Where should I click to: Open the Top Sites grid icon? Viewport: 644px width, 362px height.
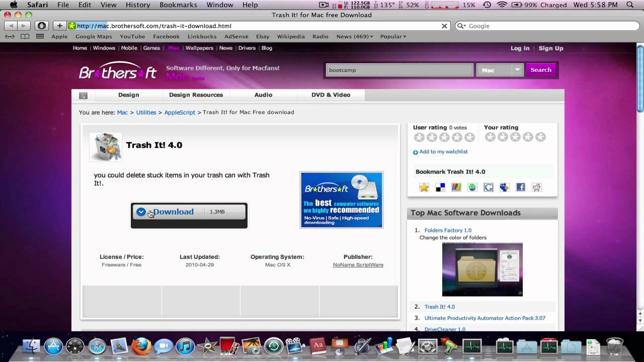40,36
